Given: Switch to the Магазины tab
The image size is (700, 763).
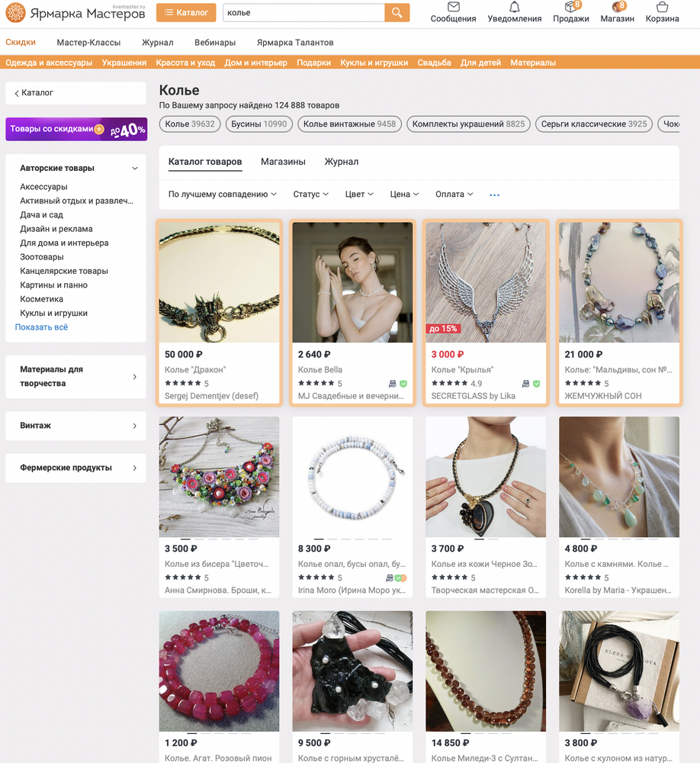Looking at the screenshot, I should click(283, 162).
